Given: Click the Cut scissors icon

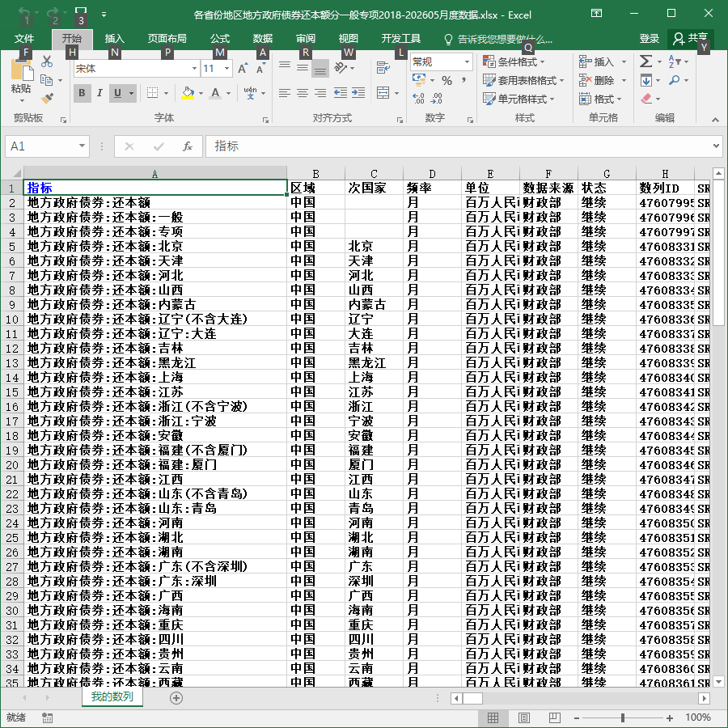Looking at the screenshot, I should (x=47, y=61).
